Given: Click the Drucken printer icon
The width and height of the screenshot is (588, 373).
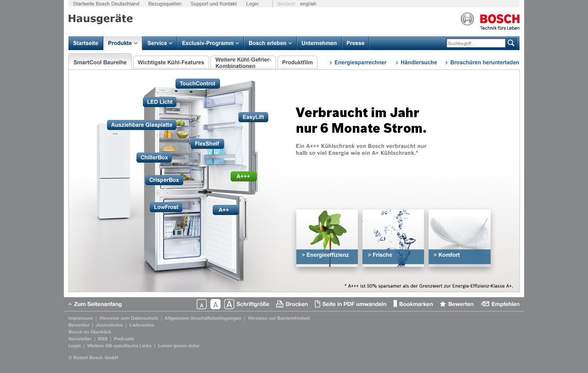Looking at the screenshot, I should [x=279, y=304].
